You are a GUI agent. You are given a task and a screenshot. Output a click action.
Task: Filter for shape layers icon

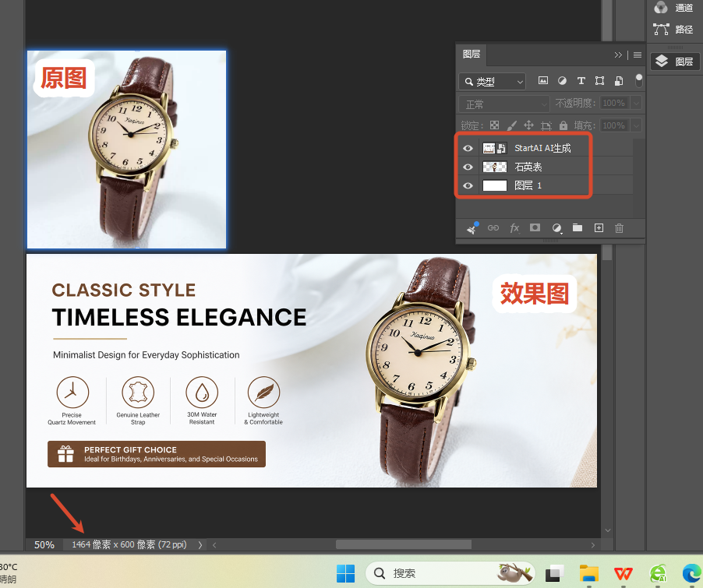(x=599, y=81)
